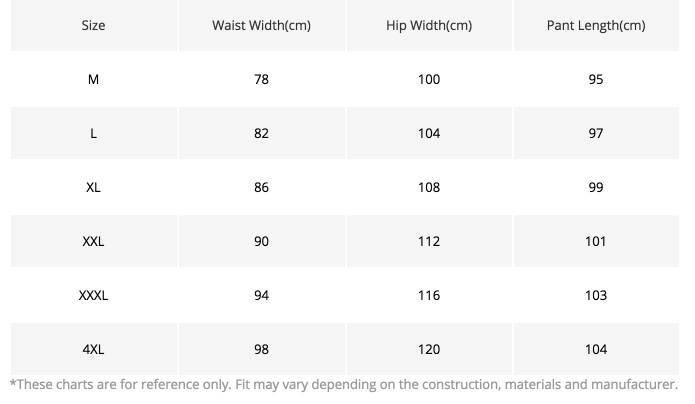Click hip width value 112 for XXL
This screenshot has height=404, width=695.
(x=428, y=241)
